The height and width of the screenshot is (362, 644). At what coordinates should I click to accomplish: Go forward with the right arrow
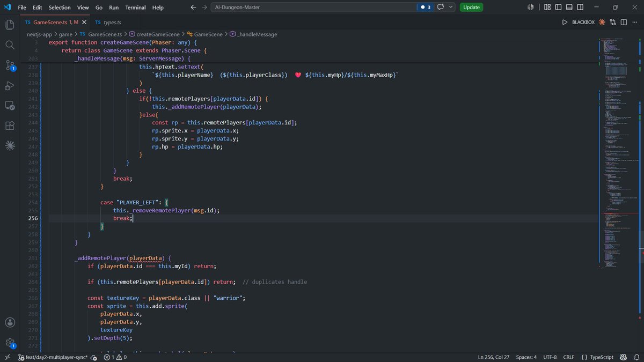pos(204,8)
